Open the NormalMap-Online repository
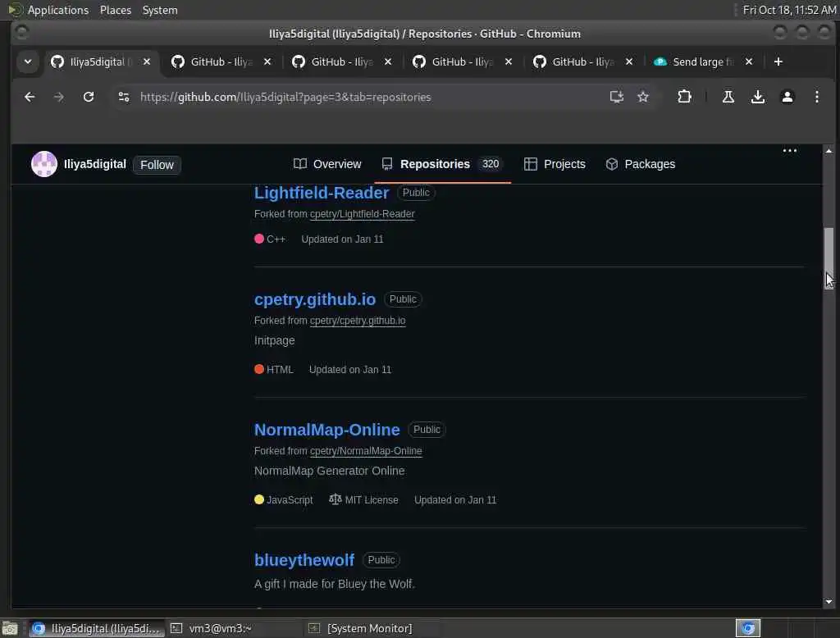Screen dimensions: 840x638 click(326, 430)
